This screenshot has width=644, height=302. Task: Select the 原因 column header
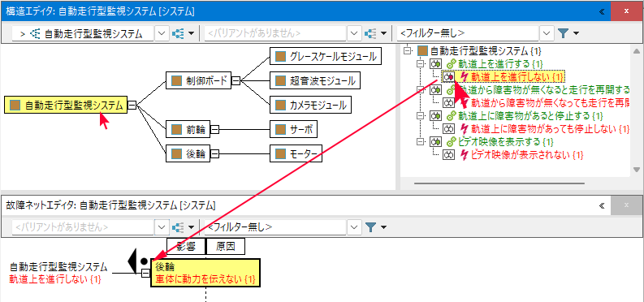pos(225,247)
